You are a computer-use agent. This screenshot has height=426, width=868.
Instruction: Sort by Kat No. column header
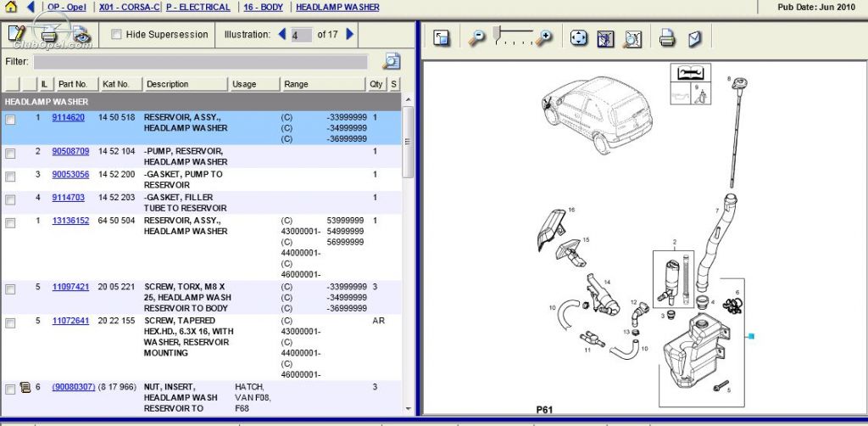pyautogui.click(x=120, y=84)
